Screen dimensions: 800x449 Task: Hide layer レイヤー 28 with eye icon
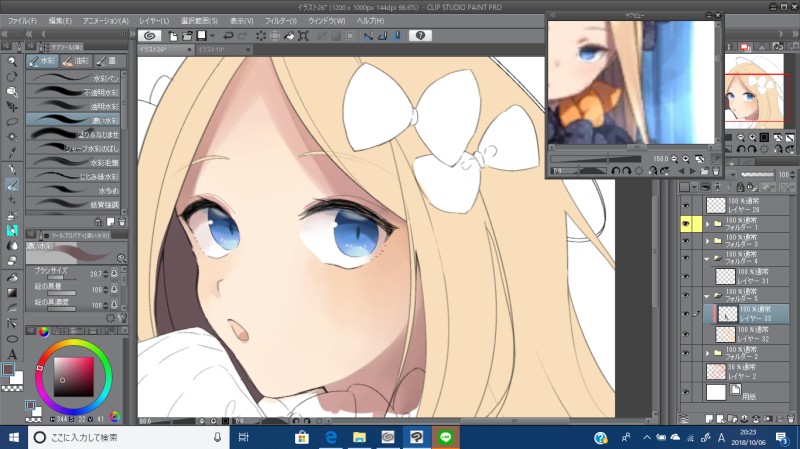point(686,206)
